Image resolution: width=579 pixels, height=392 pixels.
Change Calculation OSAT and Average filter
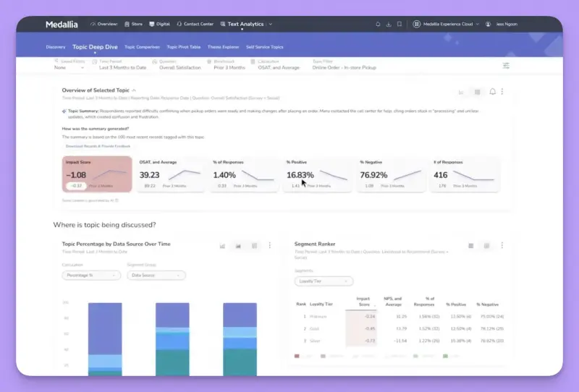pyautogui.click(x=279, y=68)
